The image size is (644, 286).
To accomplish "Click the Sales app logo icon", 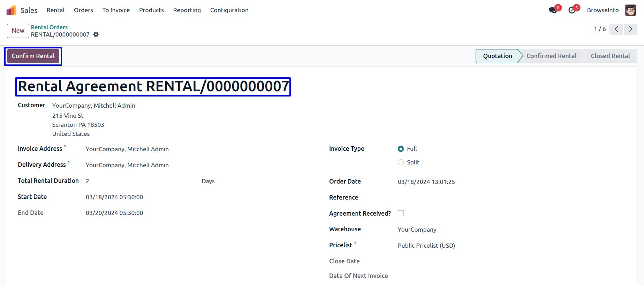I will pos(11,10).
